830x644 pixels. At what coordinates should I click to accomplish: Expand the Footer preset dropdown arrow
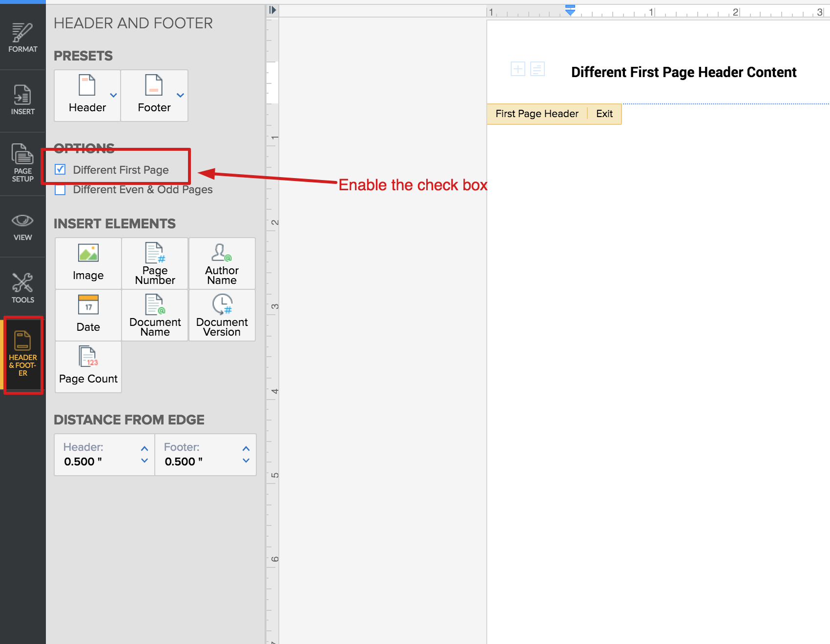pos(180,95)
